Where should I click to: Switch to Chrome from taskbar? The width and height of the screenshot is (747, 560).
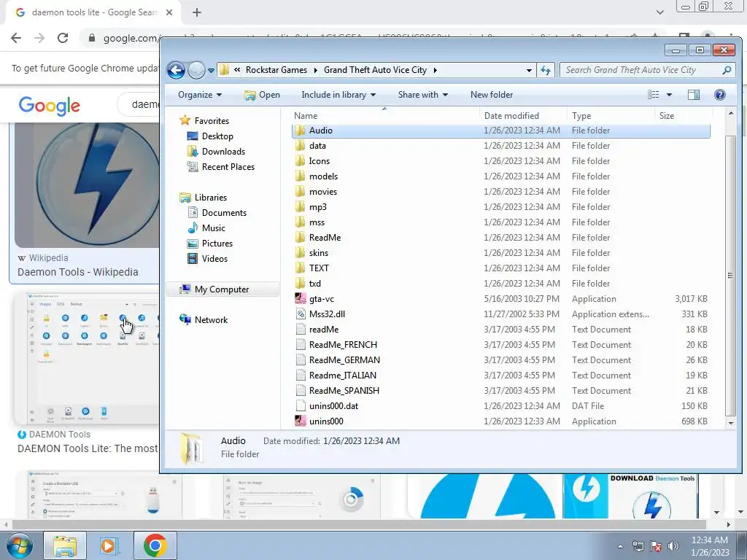155,545
